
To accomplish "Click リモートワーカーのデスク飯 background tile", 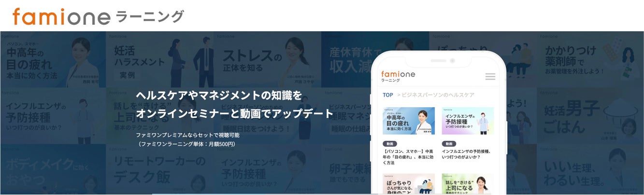I will coord(160,169).
